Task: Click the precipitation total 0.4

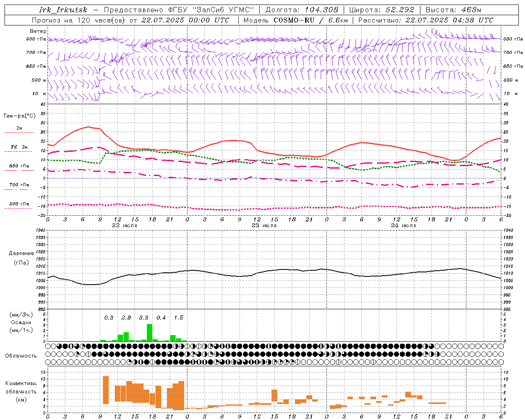Action: (161, 318)
